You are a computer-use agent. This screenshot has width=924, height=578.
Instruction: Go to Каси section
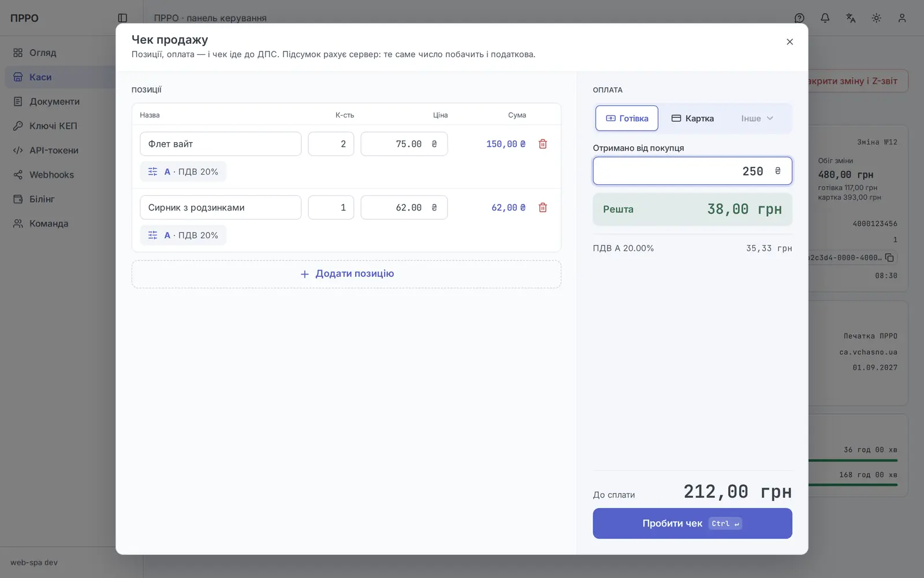click(x=61, y=77)
